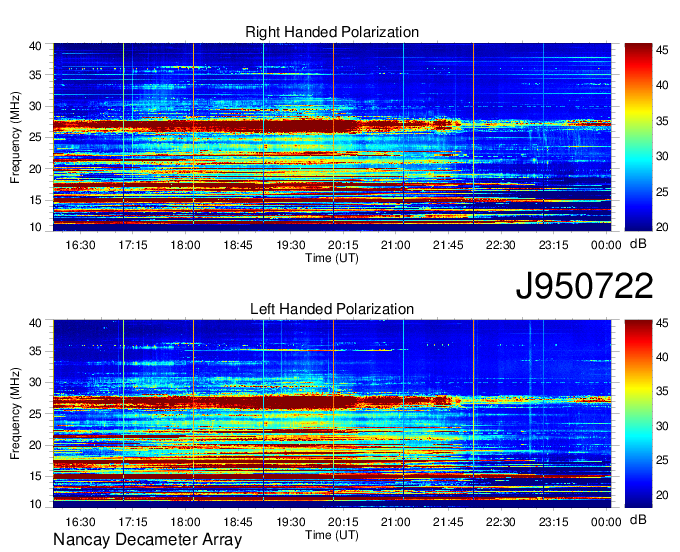Screen dimensions: 680x552
Task: Click Frequency (MHz) axis label of Right Handed plot
Action: pos(15,137)
